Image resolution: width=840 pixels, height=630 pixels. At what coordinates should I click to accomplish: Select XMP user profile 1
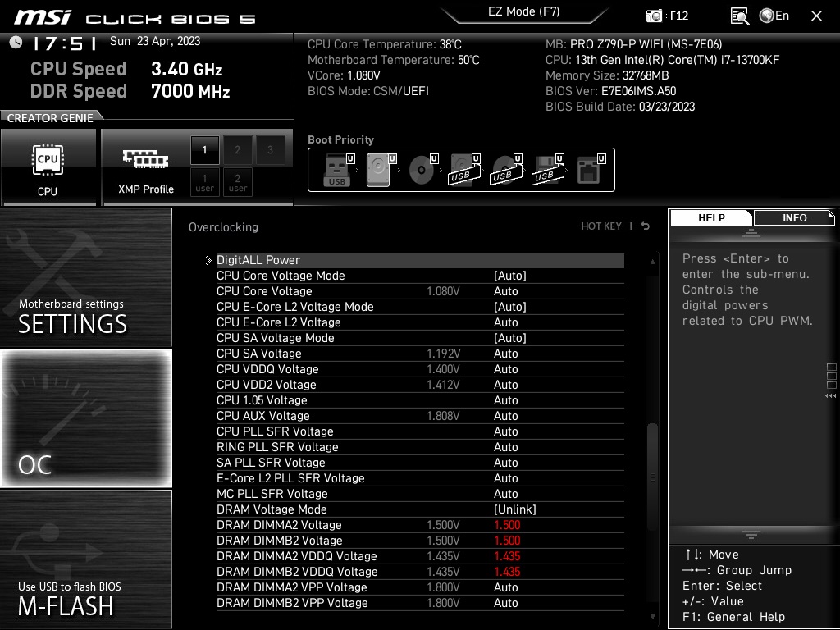[x=204, y=183]
